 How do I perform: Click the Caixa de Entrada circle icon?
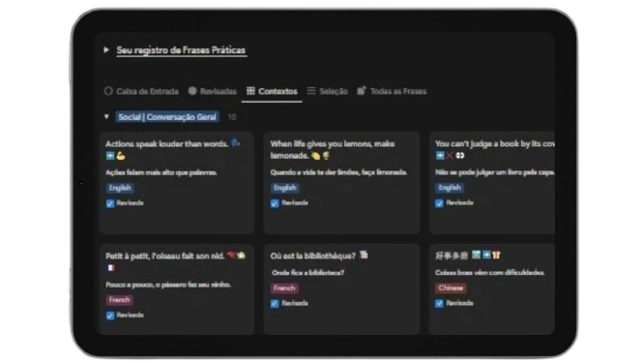click(x=108, y=91)
